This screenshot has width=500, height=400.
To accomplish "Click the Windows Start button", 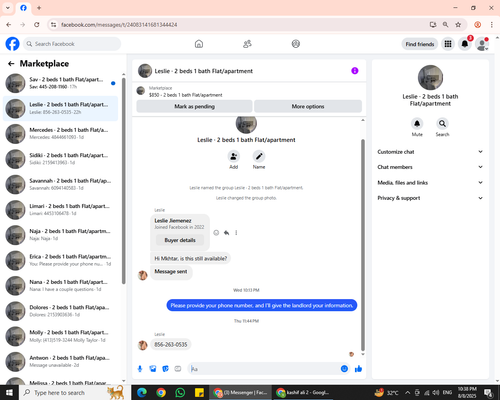I will tap(9, 393).
